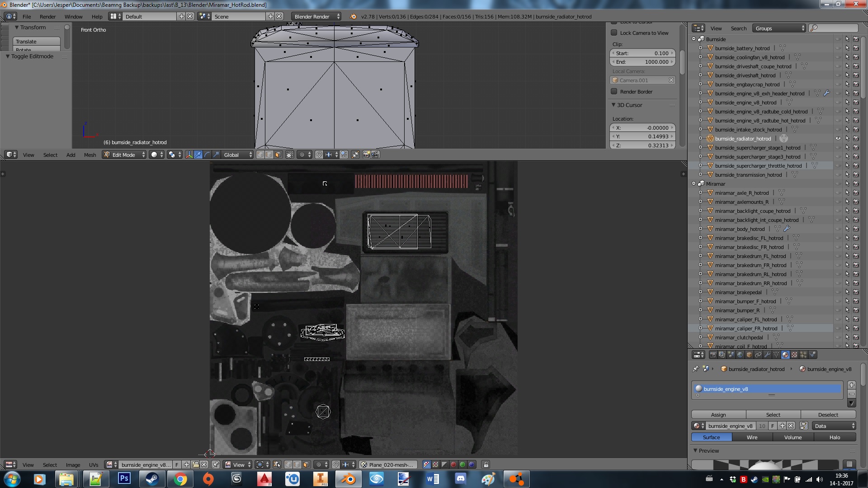Screen dimensions: 868x488
Task: Toggle renderability camera of miramar_bumper_R
Action: click(856, 310)
